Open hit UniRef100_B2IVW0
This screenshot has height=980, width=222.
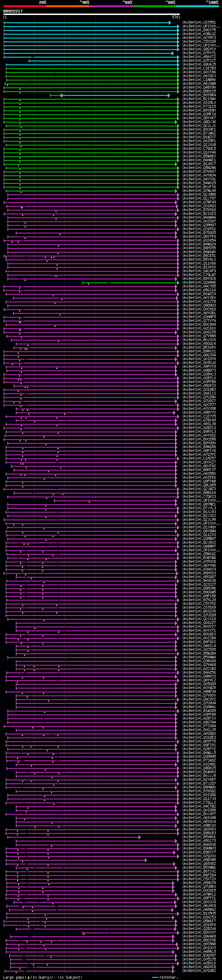point(199,98)
